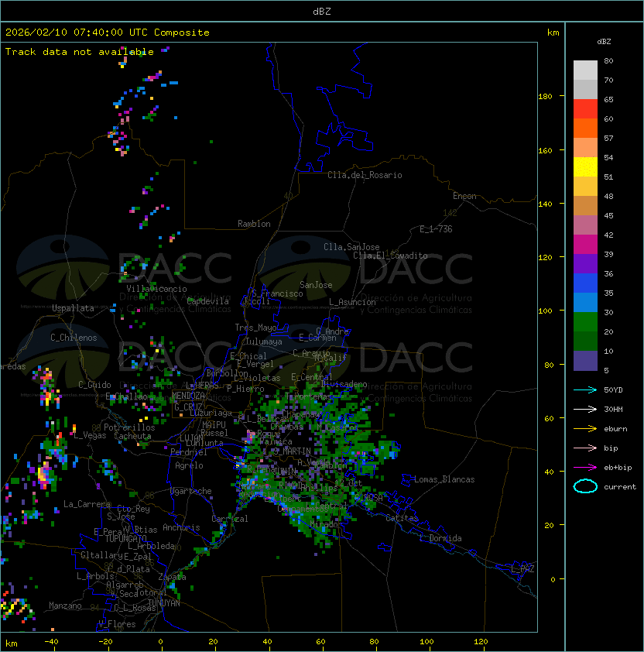Select the gray 65-70 dBZ swatch

pyautogui.click(x=585, y=89)
